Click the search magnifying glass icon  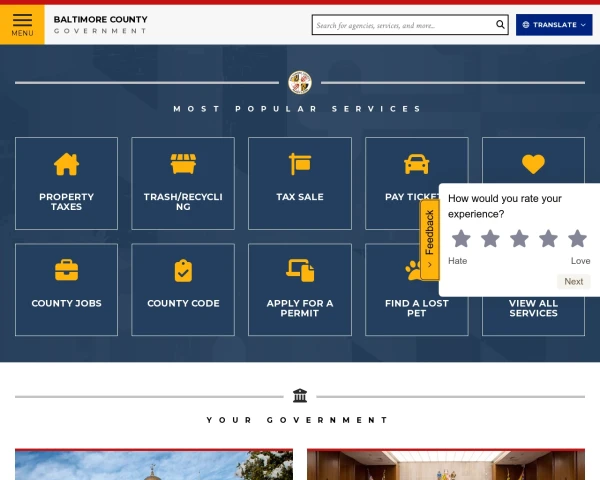(x=501, y=25)
